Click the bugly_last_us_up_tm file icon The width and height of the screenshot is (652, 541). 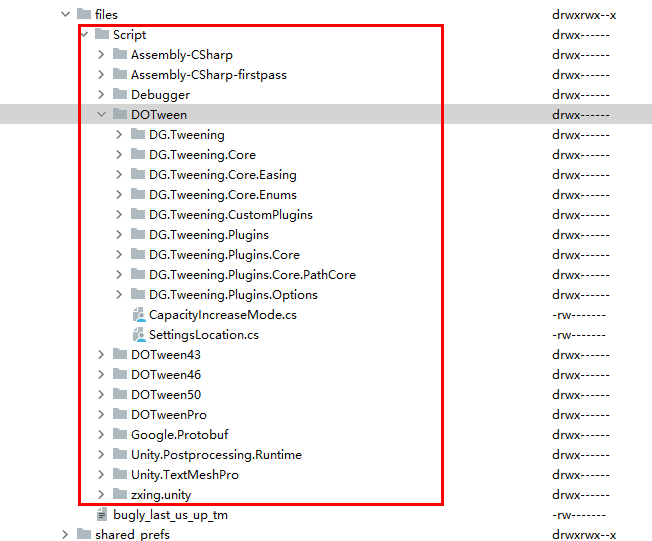101,514
